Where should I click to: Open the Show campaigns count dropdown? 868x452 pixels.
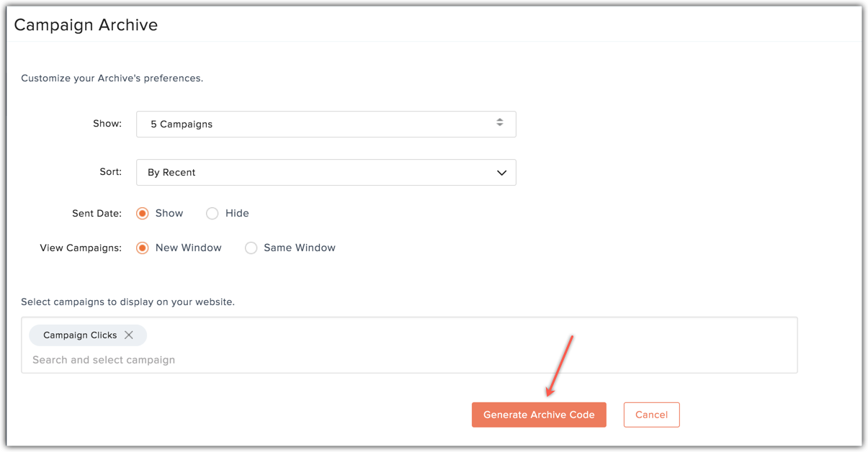pos(326,124)
